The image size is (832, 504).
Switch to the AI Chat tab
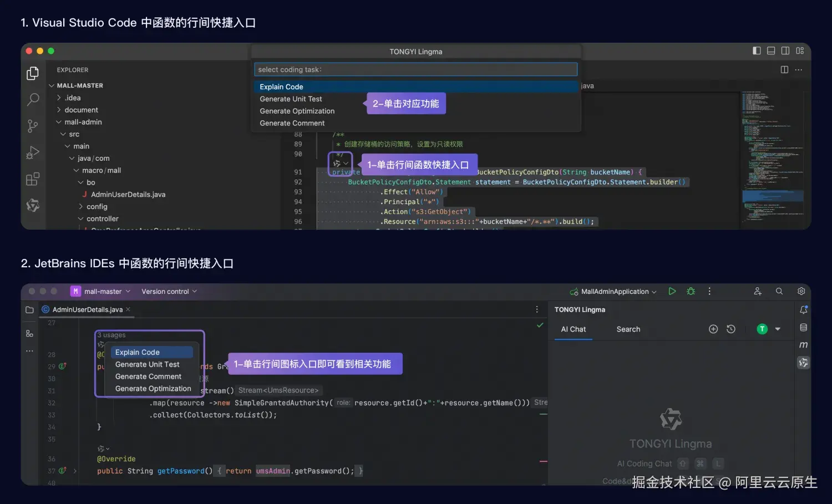tap(573, 329)
